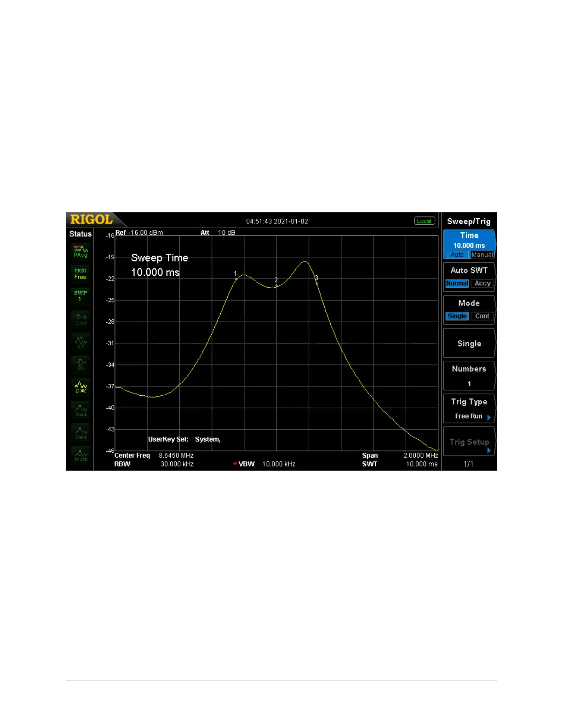
Task: Click the RIGOL logo
Action: click(x=92, y=220)
